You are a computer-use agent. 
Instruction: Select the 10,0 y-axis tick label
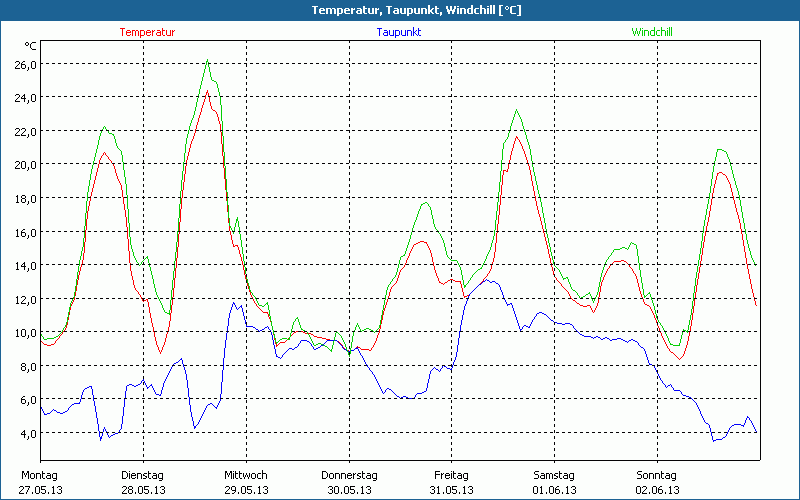23,333
